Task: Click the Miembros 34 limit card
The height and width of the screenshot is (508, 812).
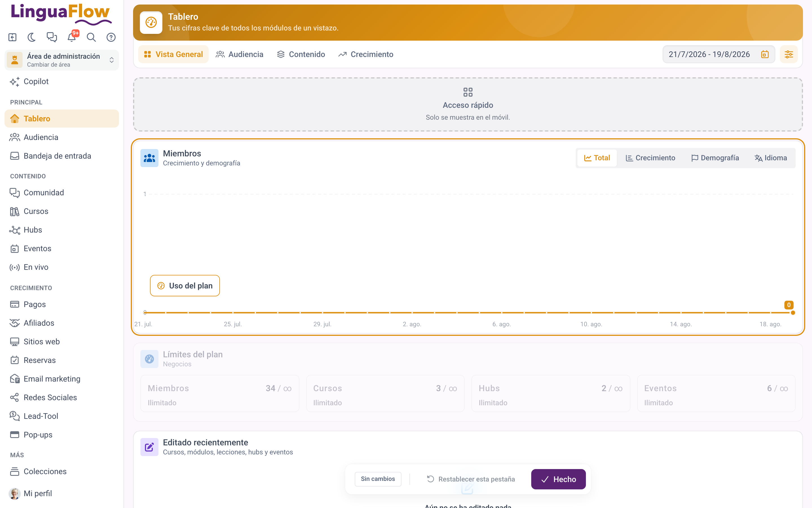Action: (x=220, y=393)
